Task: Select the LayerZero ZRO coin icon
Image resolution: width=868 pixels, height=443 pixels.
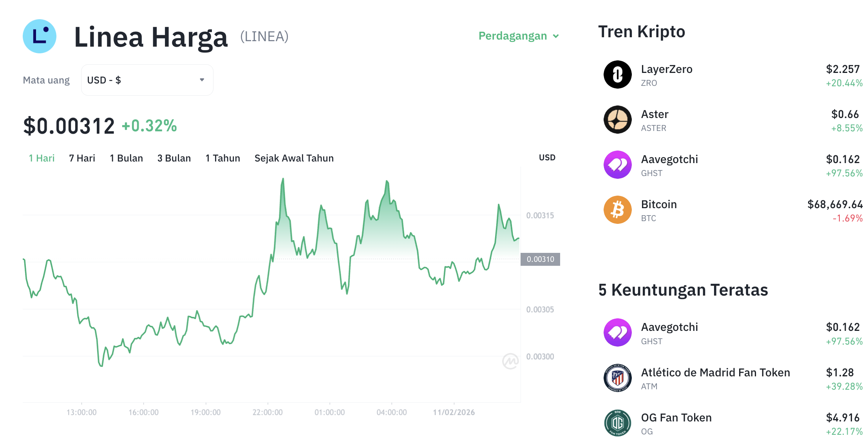Action: (617, 74)
